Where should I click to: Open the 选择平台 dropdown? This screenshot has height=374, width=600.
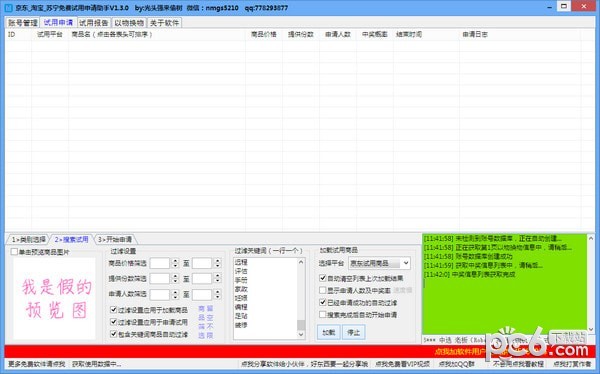379,263
